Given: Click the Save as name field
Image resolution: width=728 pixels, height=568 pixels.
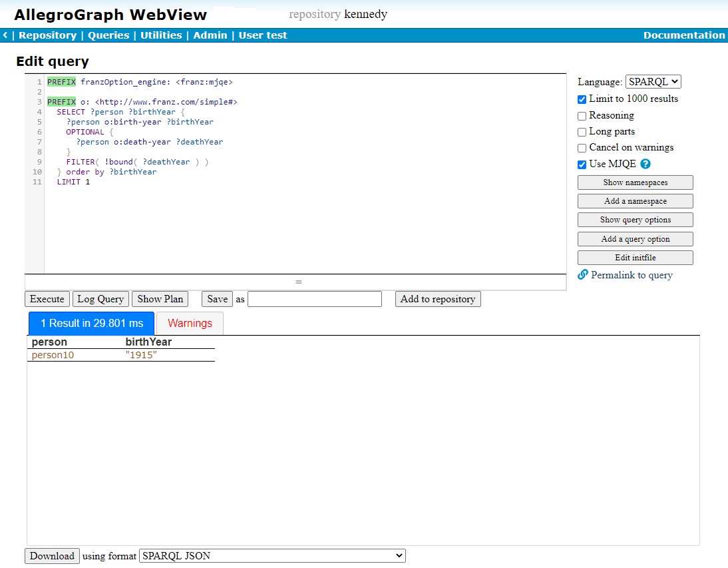Looking at the screenshot, I should pyautogui.click(x=314, y=298).
